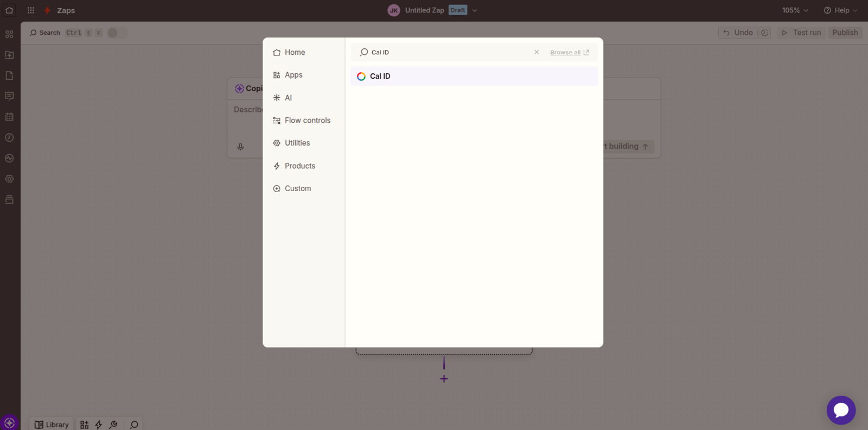The width and height of the screenshot is (868, 430).
Task: Open the document page icon in sidebar
Action: tap(9, 75)
